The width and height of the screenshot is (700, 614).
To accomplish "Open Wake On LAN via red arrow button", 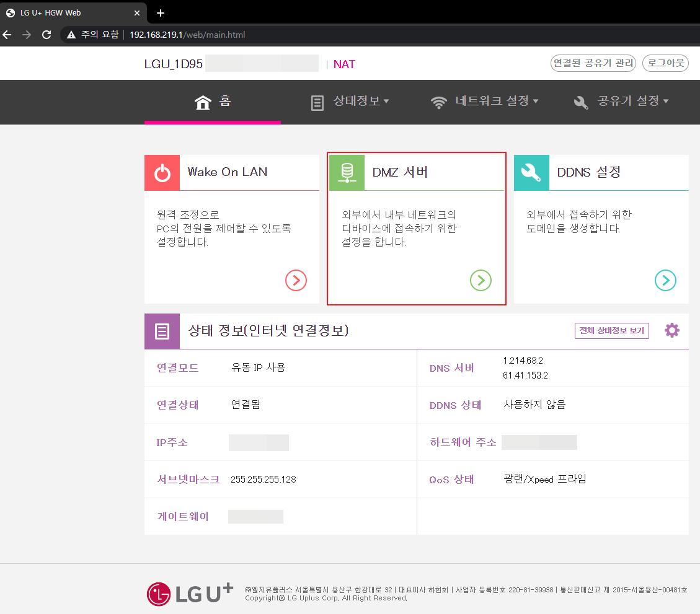I will coord(296,280).
